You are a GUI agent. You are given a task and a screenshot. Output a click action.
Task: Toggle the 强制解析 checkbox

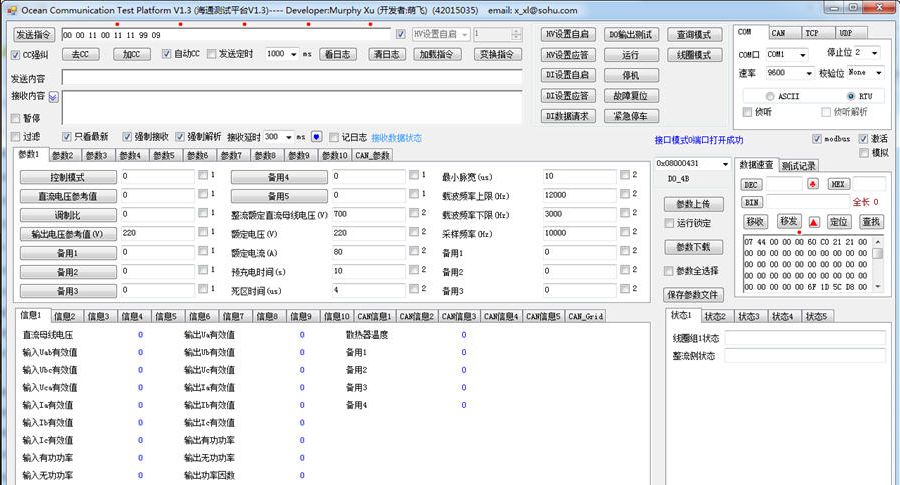pyautogui.click(x=180, y=137)
